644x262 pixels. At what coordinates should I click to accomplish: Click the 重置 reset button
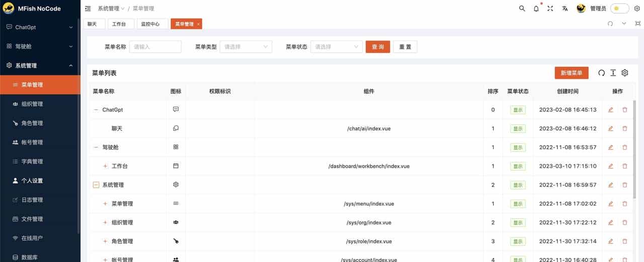(x=405, y=47)
